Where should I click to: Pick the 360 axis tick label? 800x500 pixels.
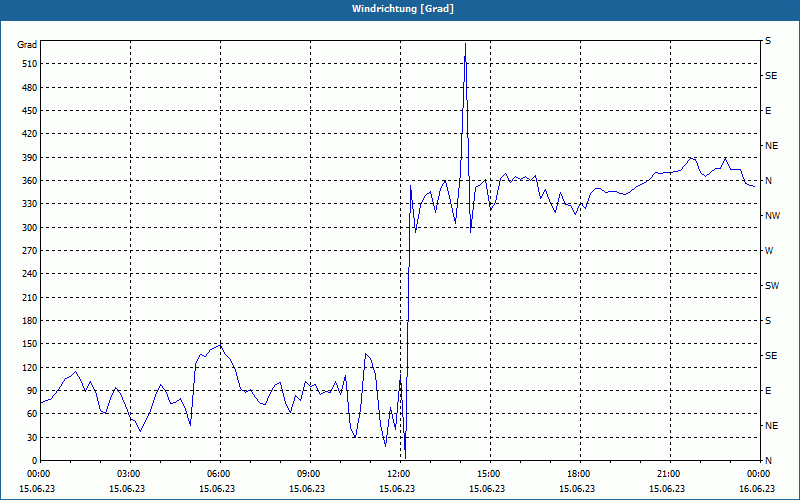(30, 181)
